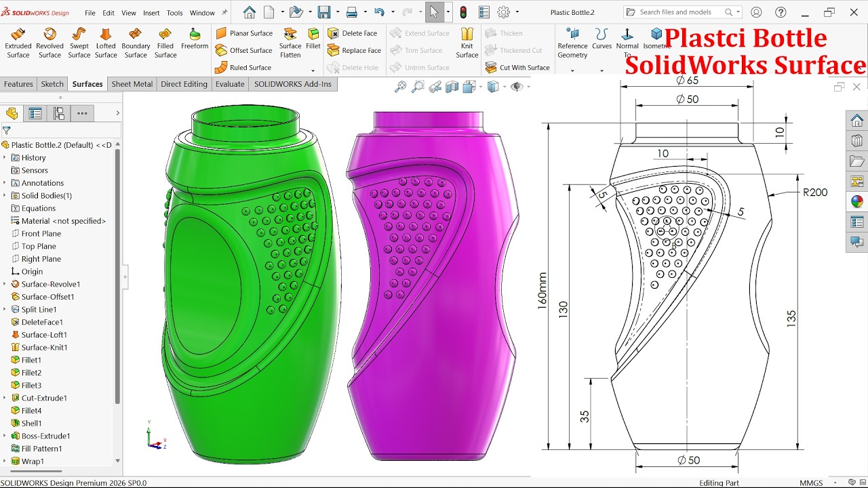Viewport: 868px width, 488px height.
Task: Expand Solid Bodies(1) node
Action: (x=5, y=196)
